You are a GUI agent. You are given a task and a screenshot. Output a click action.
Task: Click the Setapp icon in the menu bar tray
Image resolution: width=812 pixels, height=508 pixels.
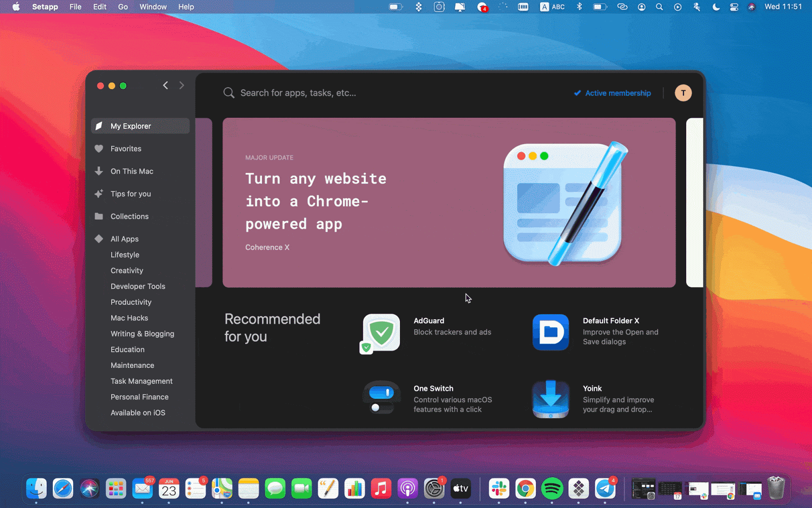(419, 7)
